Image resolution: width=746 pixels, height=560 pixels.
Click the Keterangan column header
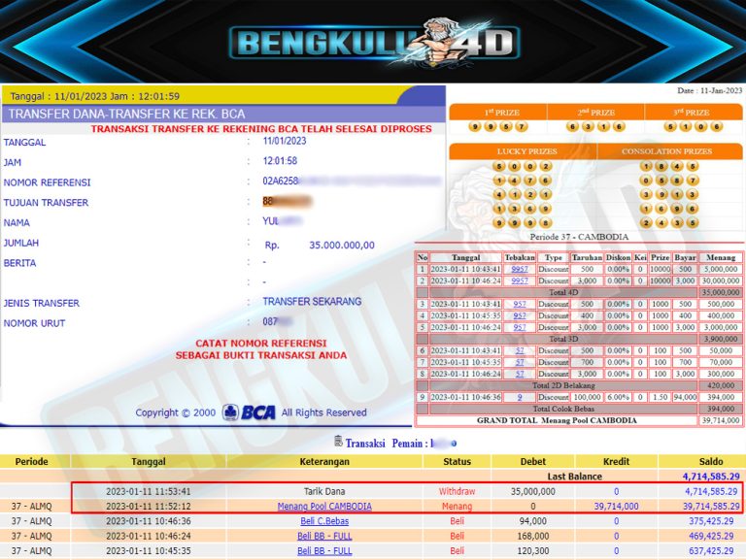pos(324,461)
